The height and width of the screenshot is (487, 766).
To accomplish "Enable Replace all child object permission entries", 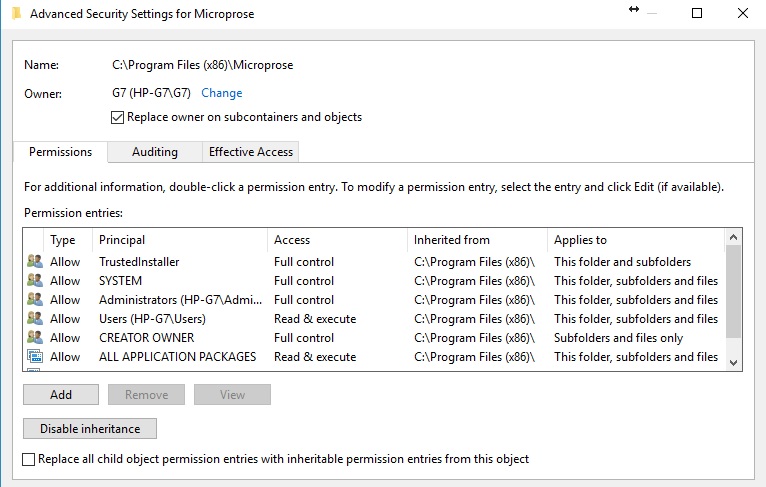I will (x=29, y=459).
